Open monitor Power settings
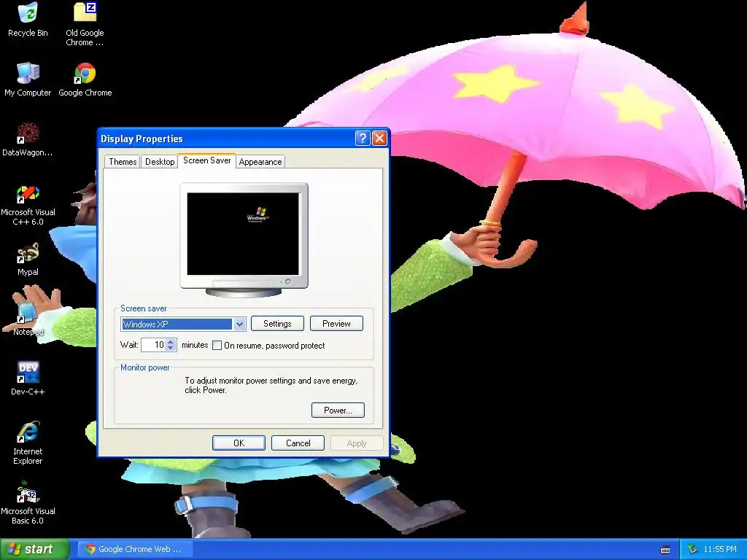This screenshot has width=747, height=560. point(338,411)
